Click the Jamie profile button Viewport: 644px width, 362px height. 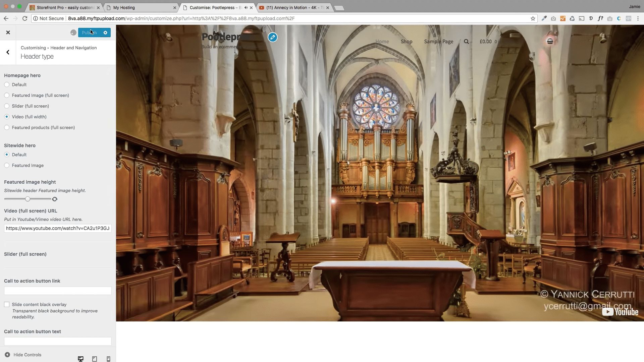point(634,6)
